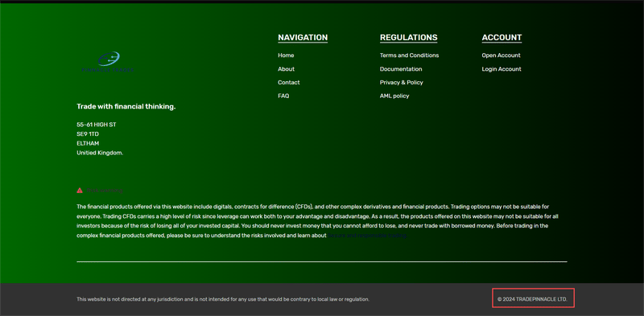Click the '© 2024 TRADEPINNACLE LTD.' copyright text
The image size is (644, 316).
coord(532,299)
